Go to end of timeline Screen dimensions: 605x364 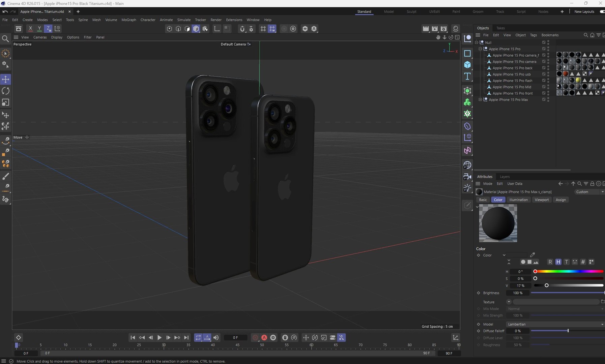pos(186,338)
